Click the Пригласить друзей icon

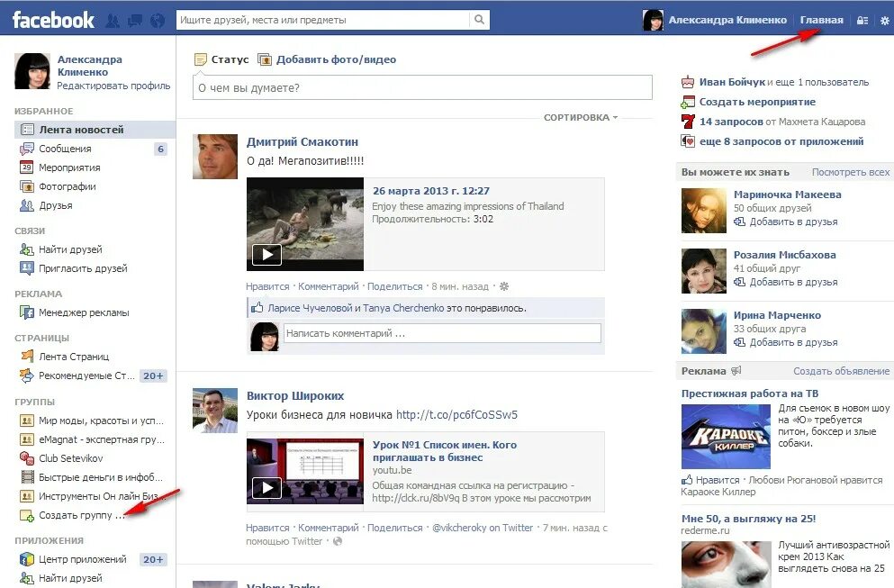[27, 268]
